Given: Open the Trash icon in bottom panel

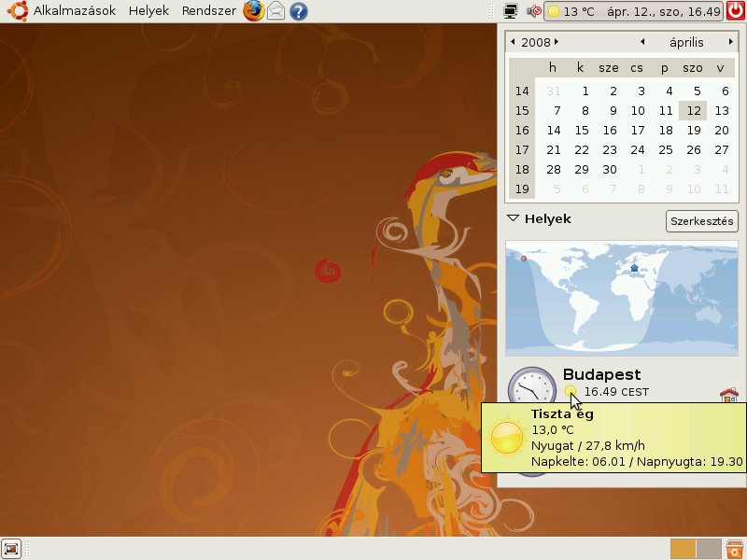Looking at the screenshot, I should point(735,549).
